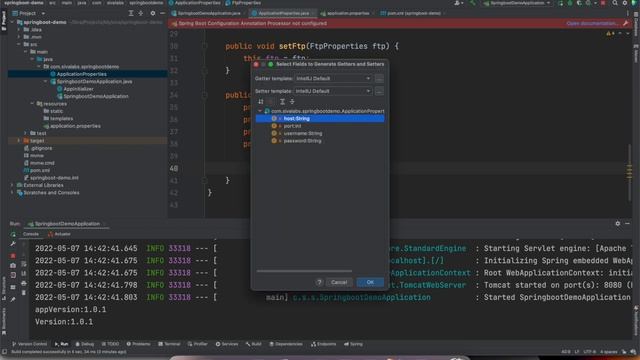The height and width of the screenshot is (360, 640).
Task: Open the Console tab in the Run panel
Action: [31, 234]
